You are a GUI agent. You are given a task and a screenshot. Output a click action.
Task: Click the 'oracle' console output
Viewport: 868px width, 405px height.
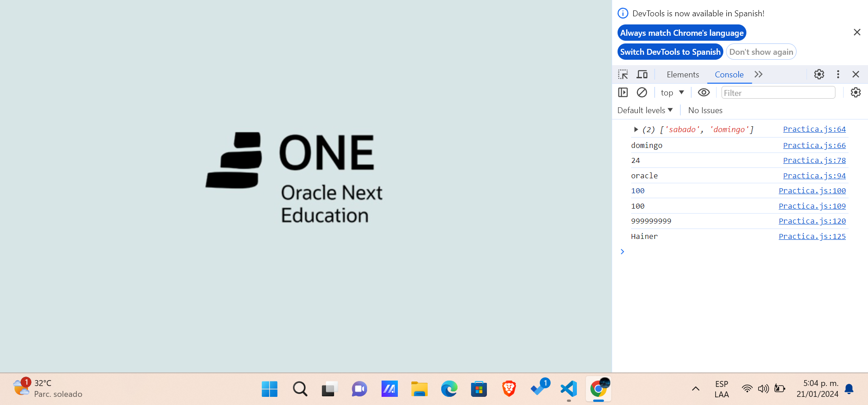click(644, 176)
